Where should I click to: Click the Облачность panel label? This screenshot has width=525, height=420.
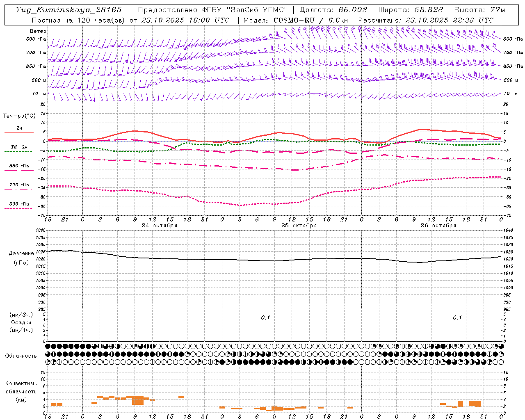click(21, 356)
